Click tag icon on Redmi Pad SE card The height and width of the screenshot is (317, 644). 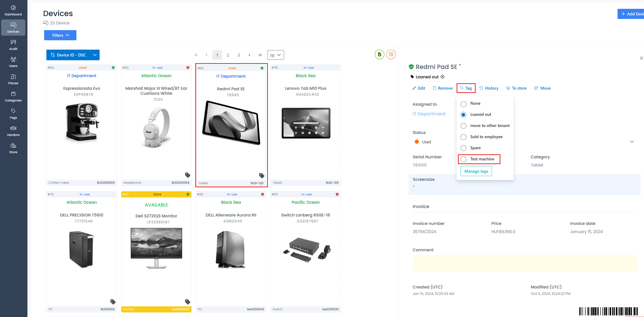point(262,175)
